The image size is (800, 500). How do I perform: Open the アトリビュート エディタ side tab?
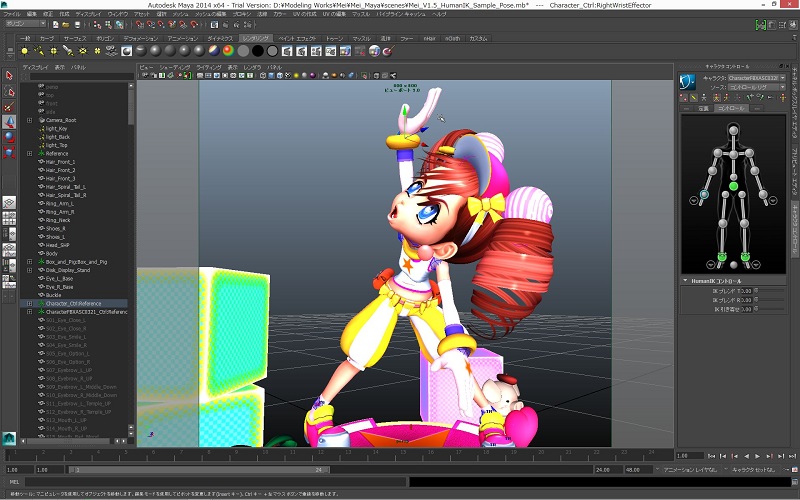click(x=795, y=171)
